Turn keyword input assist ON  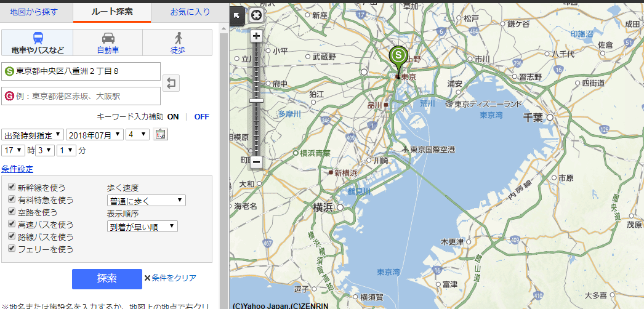click(173, 116)
